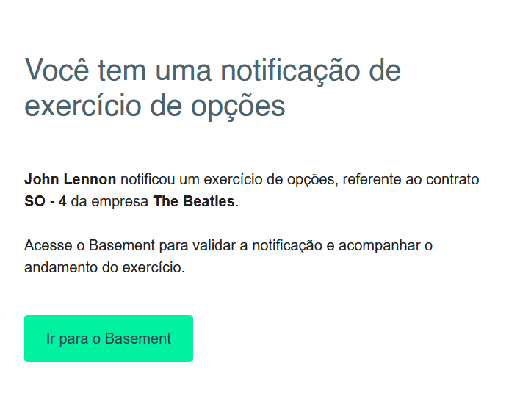The height and width of the screenshot is (420, 520).
Task: Click the bold company name "The Beatles"
Action: point(194,201)
